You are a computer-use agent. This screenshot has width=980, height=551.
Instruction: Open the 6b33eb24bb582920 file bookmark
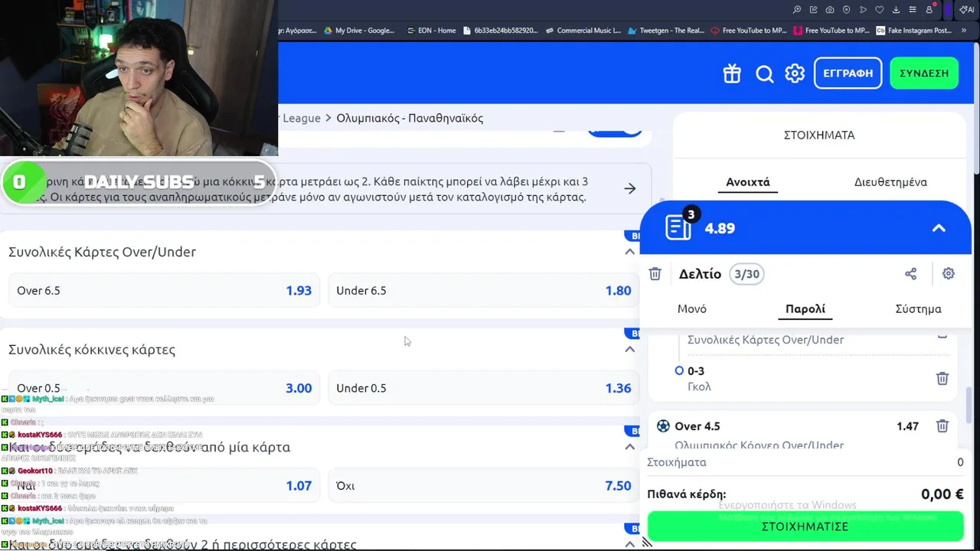[x=501, y=31]
